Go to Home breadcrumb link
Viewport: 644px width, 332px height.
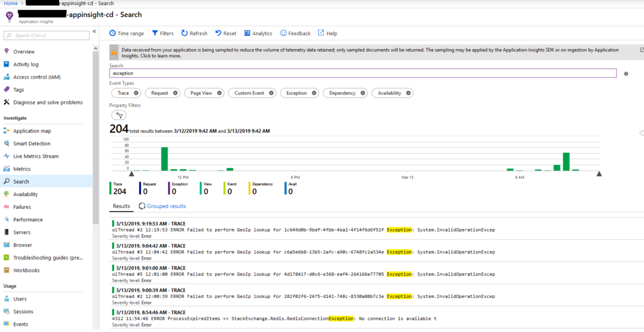click(x=11, y=3)
